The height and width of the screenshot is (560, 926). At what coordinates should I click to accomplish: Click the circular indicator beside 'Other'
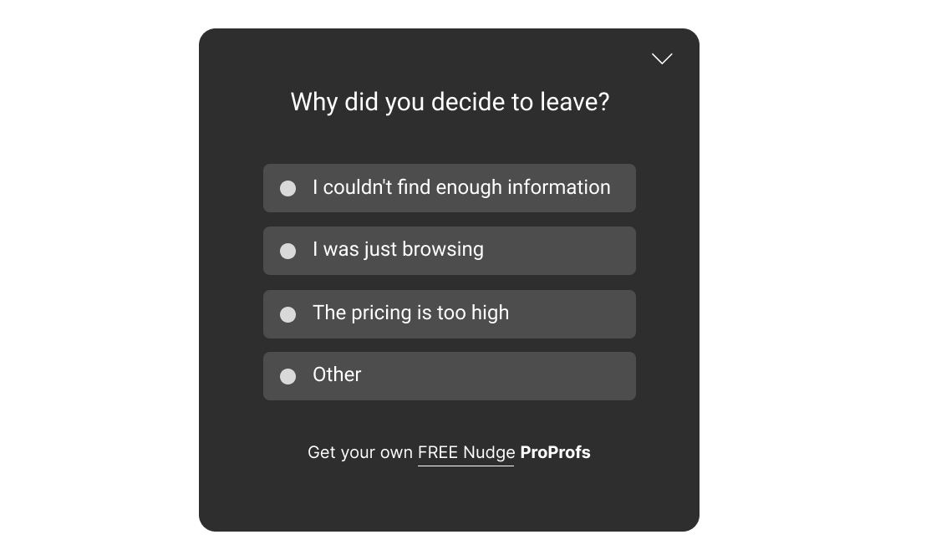tap(288, 376)
